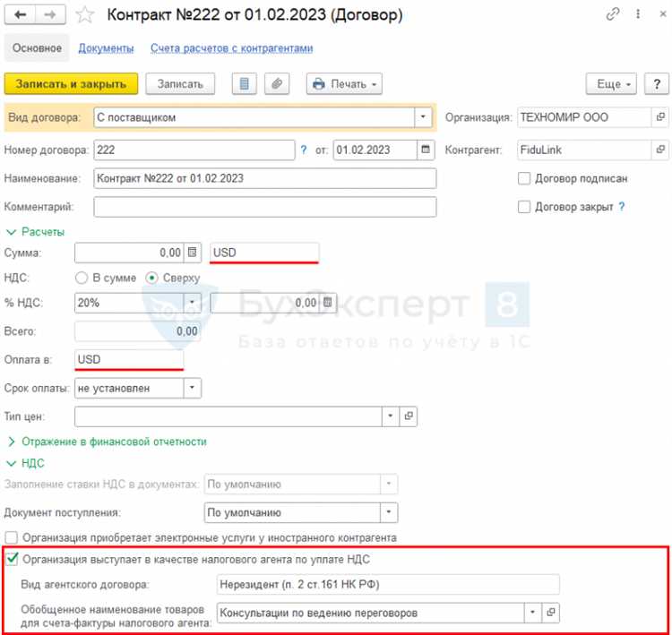Screen dimensions: 672x635
Task: Click the Вид агентского договора field
Action: click(388, 584)
